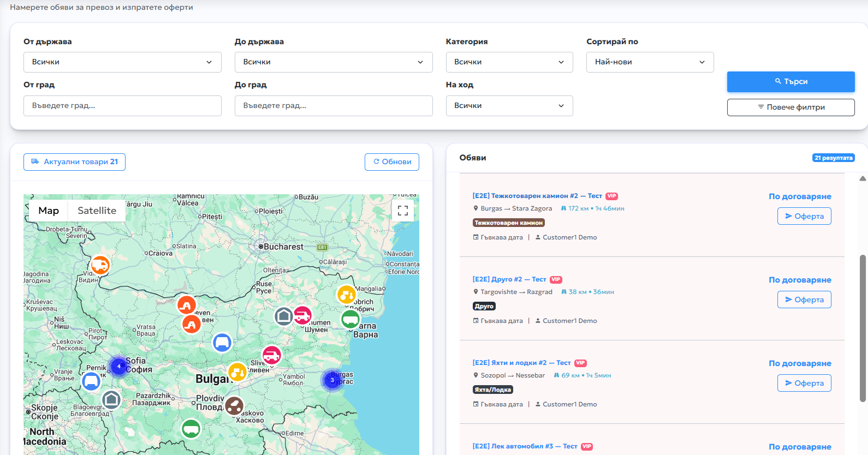Toggle fullscreen view of the map
This screenshot has width=868, height=455.
coord(403,211)
